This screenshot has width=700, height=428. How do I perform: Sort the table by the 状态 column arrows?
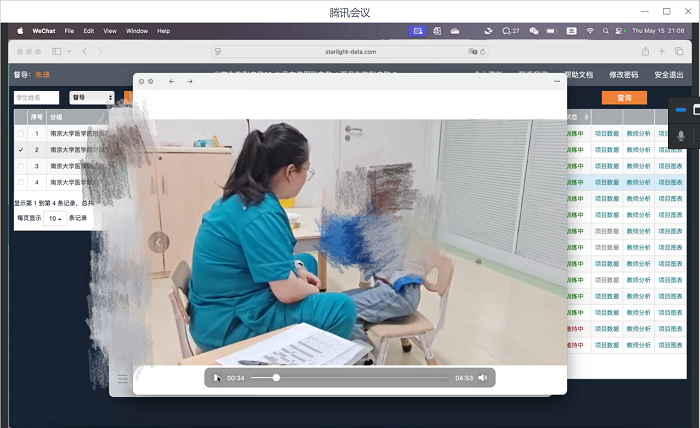pos(586,117)
